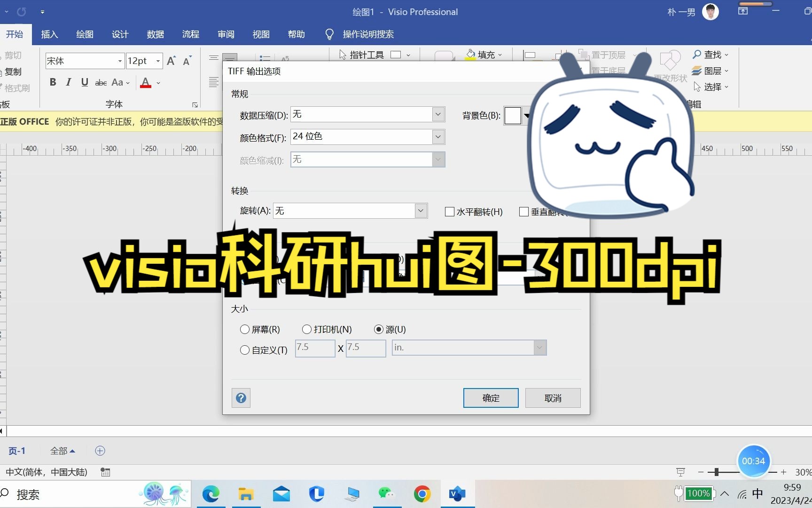Viewport: 812px width, 508px height.
Task: Open the 帮助 ribbon tab
Action: pyautogui.click(x=296, y=34)
